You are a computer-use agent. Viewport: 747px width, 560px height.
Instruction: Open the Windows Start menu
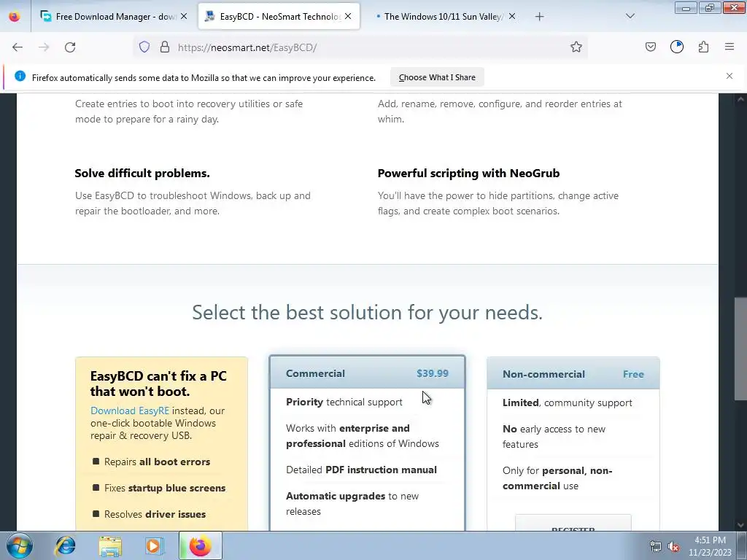point(19,545)
